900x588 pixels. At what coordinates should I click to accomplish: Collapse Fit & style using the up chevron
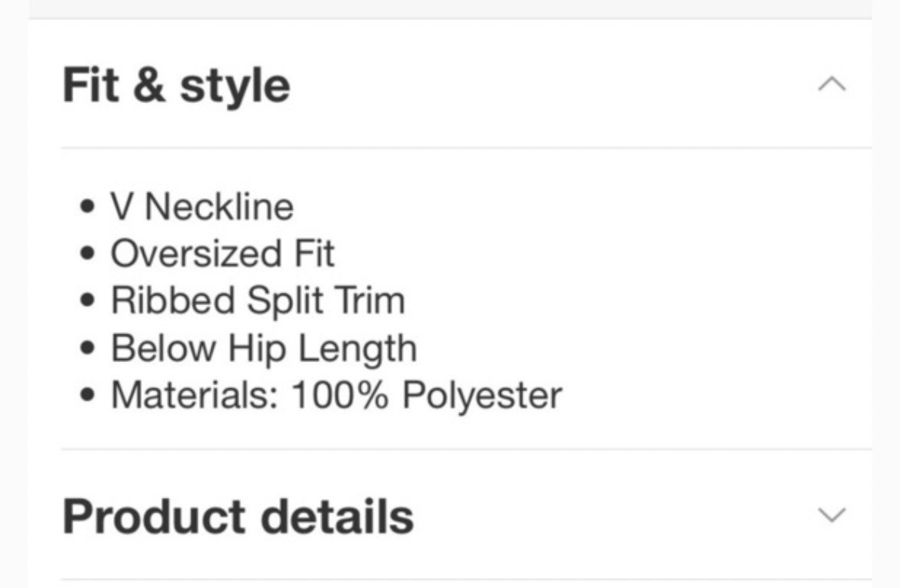pyautogui.click(x=832, y=84)
